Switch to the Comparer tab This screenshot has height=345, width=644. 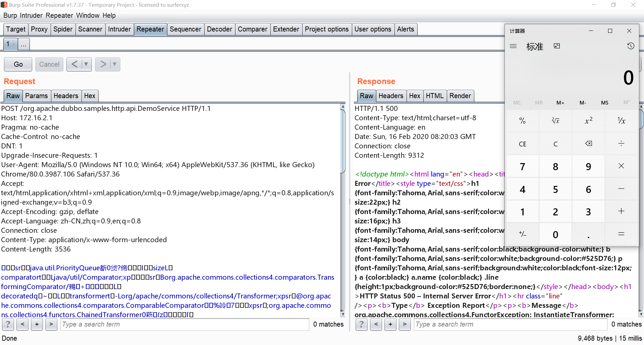pyautogui.click(x=253, y=29)
